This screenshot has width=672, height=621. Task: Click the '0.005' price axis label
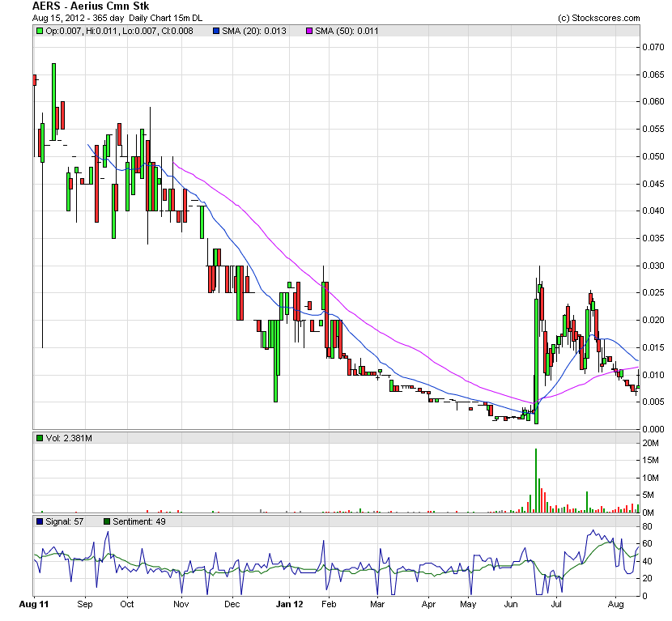tap(653, 402)
